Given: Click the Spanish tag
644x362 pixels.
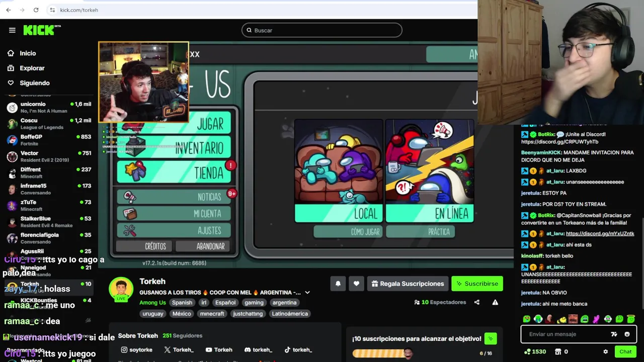Looking at the screenshot, I should pos(182,303).
